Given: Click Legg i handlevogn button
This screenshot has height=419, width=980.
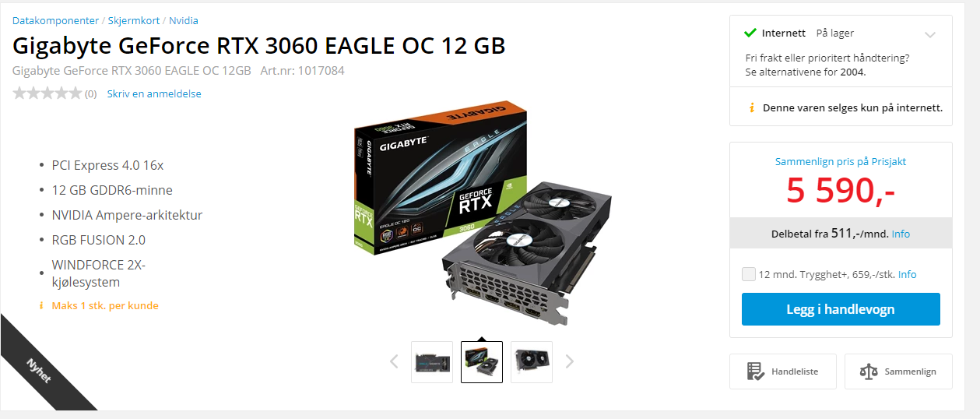Looking at the screenshot, I should point(841,309).
